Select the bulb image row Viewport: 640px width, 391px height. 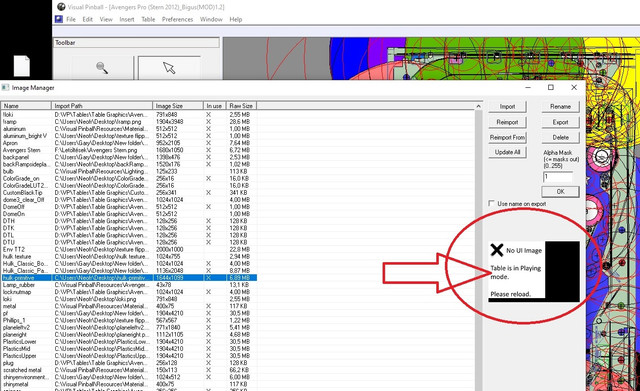click(129, 171)
